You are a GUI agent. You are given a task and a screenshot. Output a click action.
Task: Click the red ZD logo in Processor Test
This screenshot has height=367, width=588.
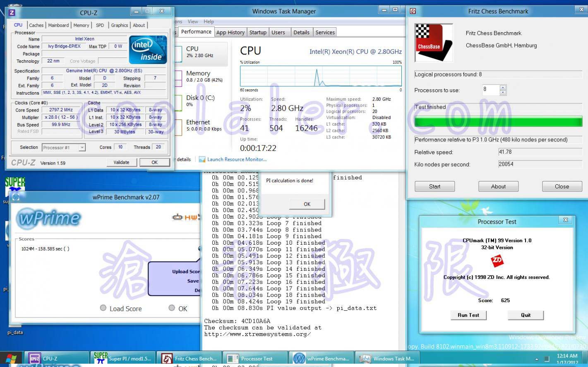click(497, 261)
